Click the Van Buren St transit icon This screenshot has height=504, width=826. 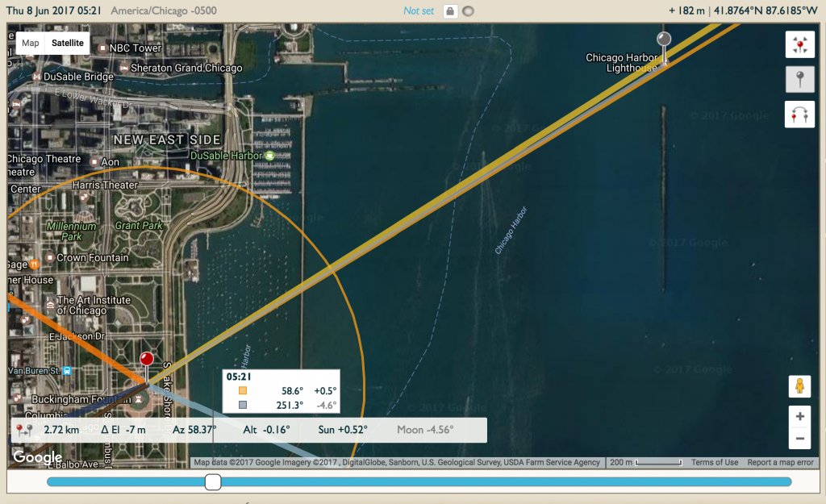tap(67, 371)
